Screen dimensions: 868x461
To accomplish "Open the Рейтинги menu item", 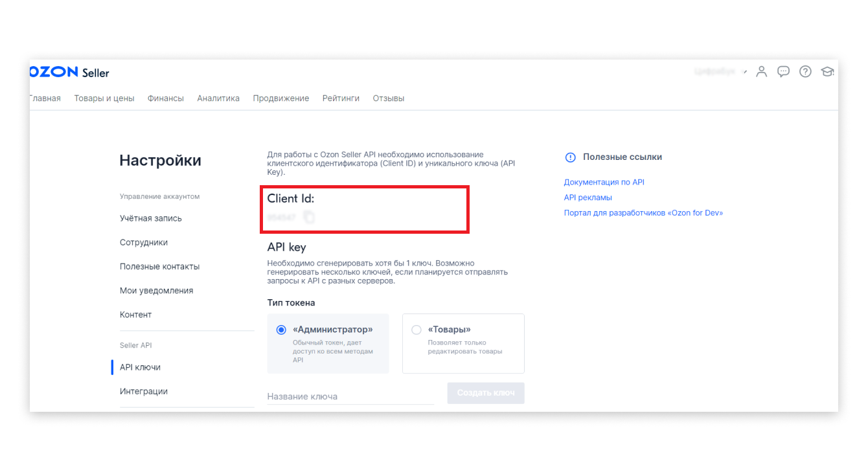I will pyautogui.click(x=341, y=98).
